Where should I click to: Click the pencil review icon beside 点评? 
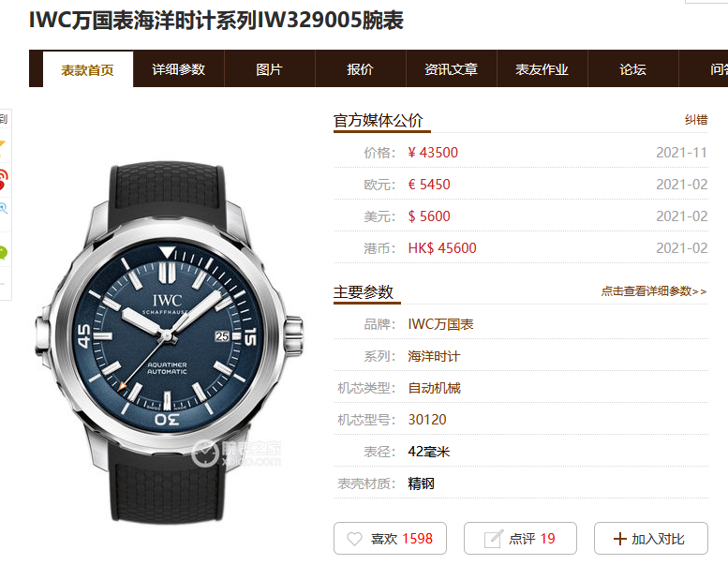493,539
